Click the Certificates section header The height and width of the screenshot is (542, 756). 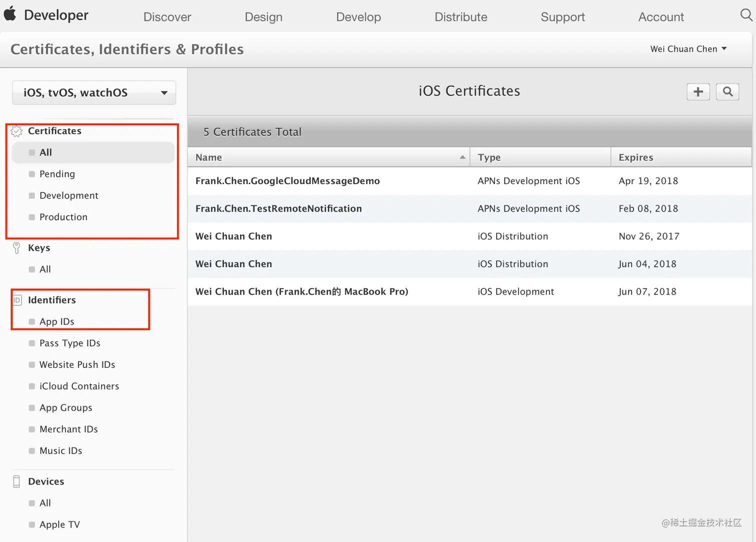point(54,131)
